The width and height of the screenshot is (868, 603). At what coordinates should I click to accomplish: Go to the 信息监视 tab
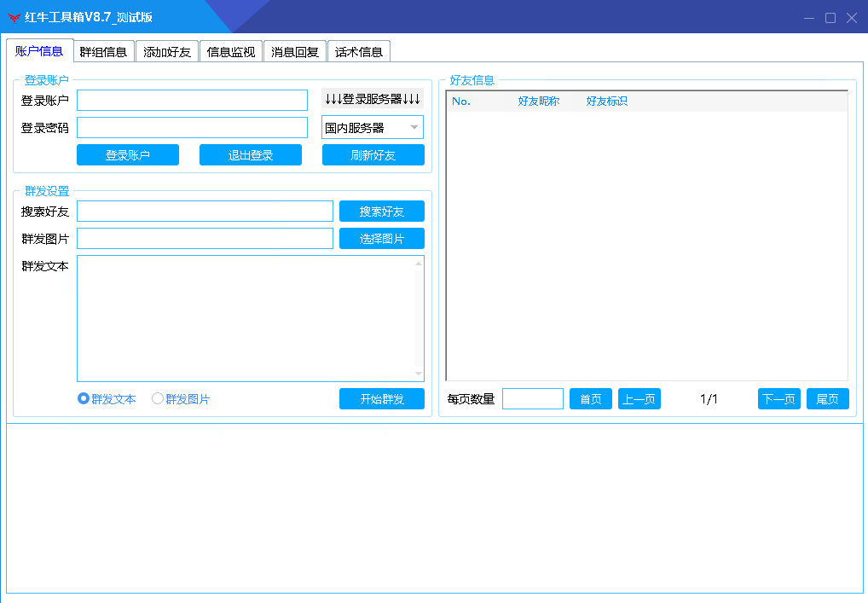[231, 52]
